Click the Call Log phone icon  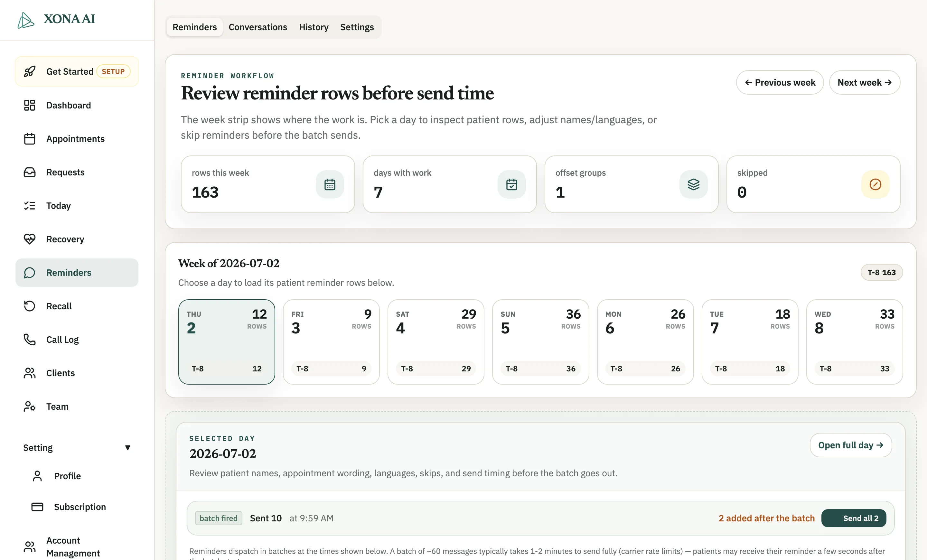29,340
